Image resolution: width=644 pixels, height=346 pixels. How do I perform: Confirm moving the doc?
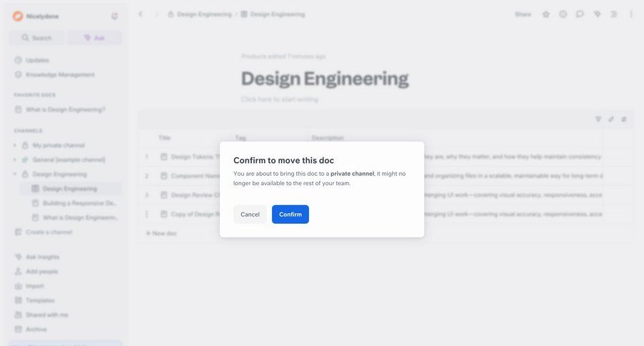(x=290, y=214)
